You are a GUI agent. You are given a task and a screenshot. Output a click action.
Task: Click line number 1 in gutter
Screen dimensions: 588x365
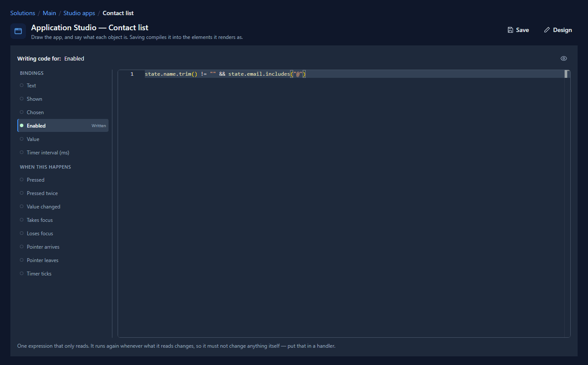tap(132, 74)
